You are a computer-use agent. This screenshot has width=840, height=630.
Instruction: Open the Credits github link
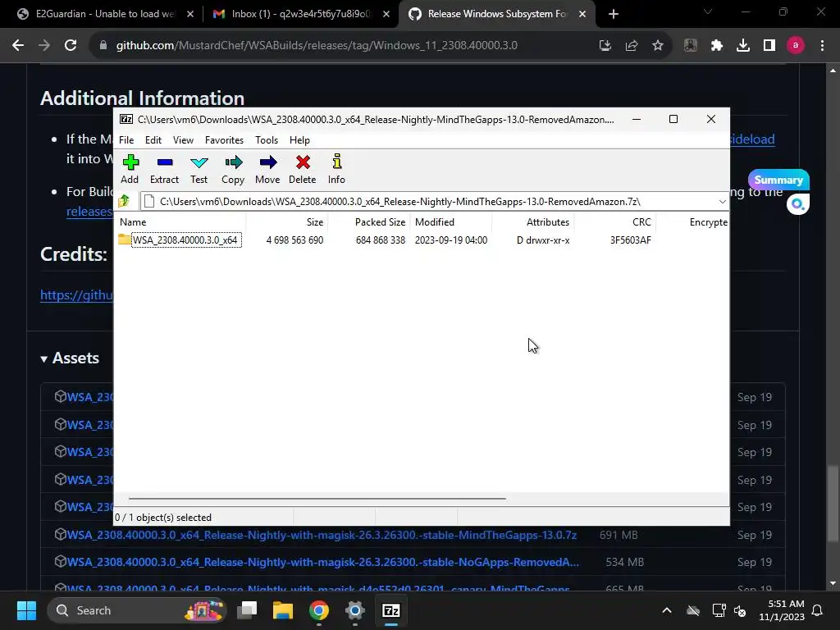click(x=76, y=294)
